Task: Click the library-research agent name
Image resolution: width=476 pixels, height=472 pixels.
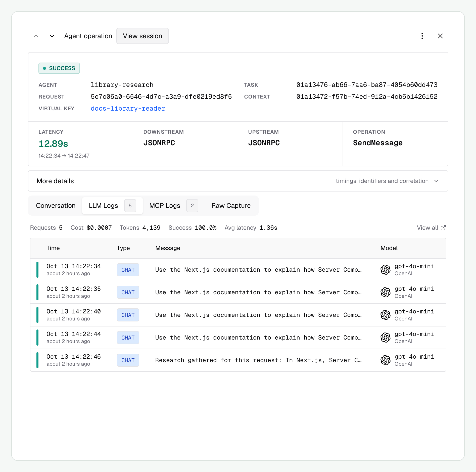Action: click(x=122, y=85)
